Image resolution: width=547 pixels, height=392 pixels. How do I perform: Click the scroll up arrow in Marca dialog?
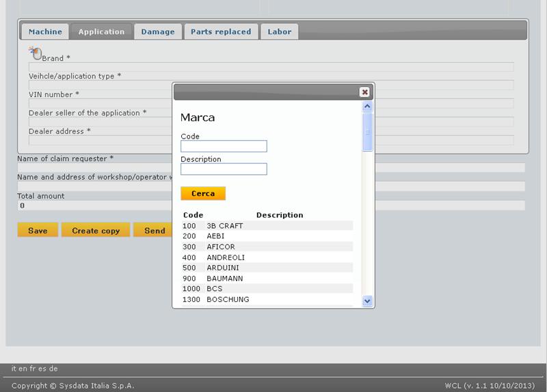pos(367,106)
